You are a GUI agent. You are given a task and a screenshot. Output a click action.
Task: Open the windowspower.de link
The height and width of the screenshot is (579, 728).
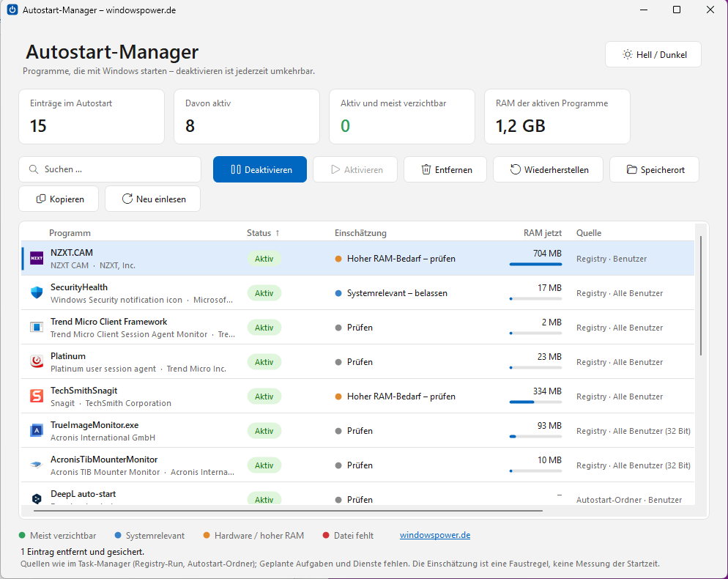(435, 535)
